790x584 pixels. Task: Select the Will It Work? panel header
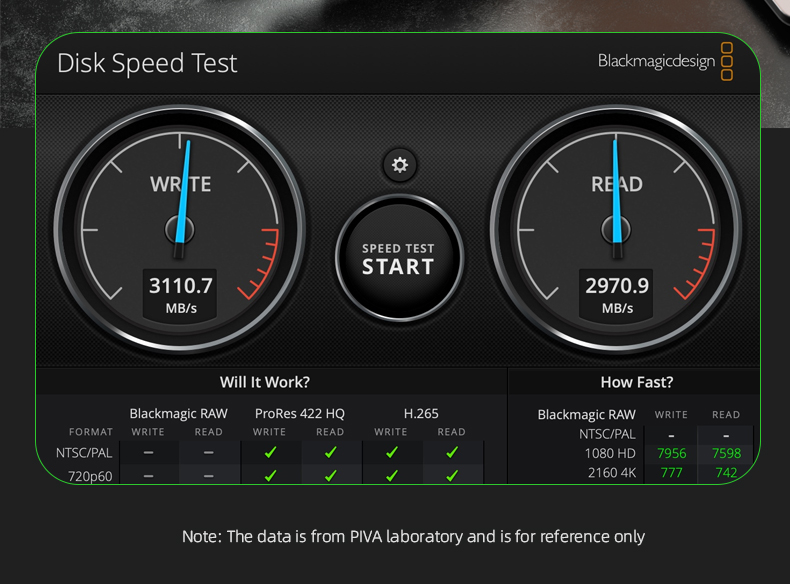tap(264, 382)
